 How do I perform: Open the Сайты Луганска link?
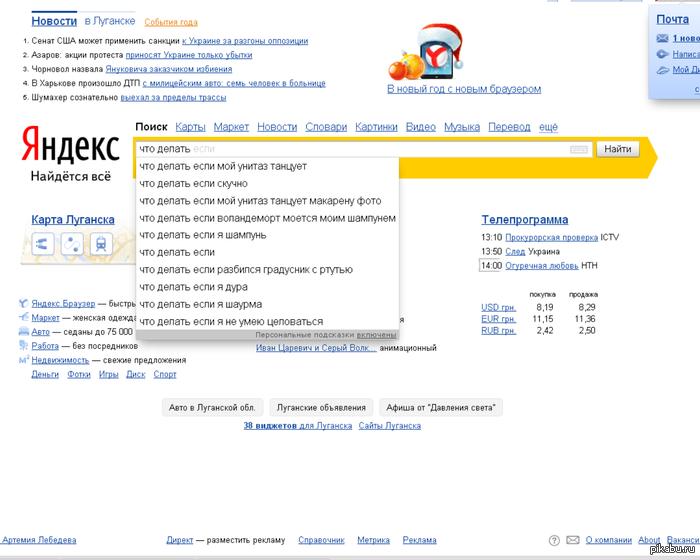389,426
